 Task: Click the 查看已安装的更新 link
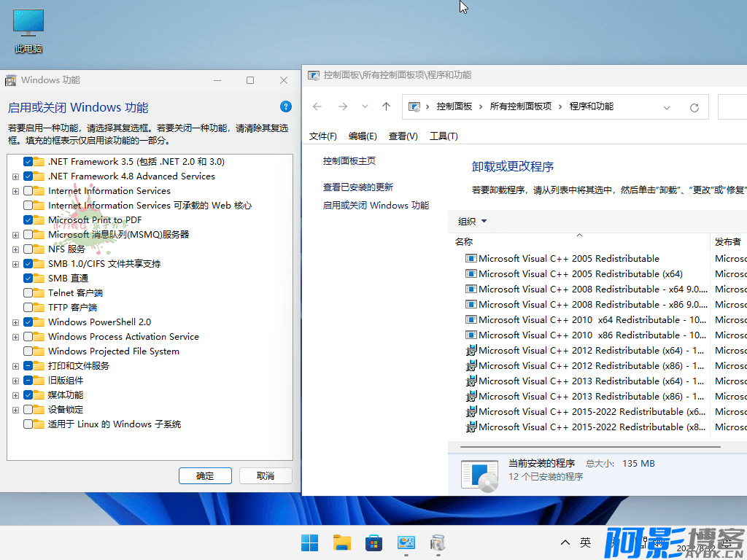point(358,187)
